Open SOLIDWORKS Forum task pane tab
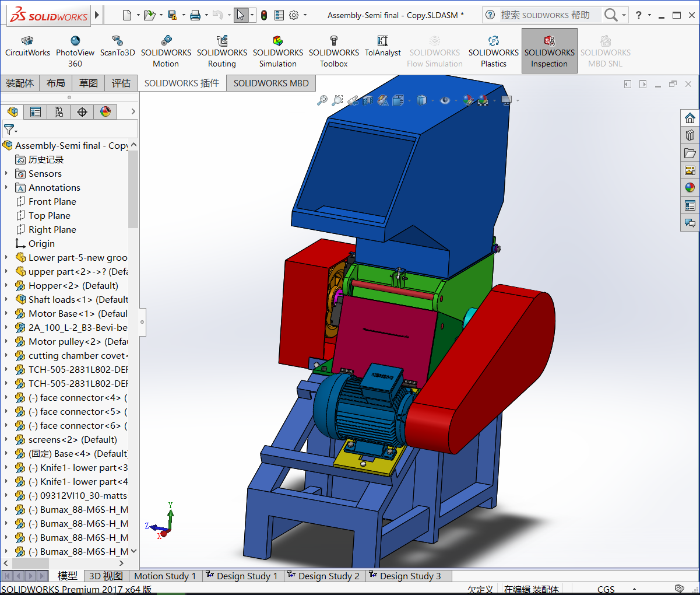The image size is (700, 595). pos(690,223)
